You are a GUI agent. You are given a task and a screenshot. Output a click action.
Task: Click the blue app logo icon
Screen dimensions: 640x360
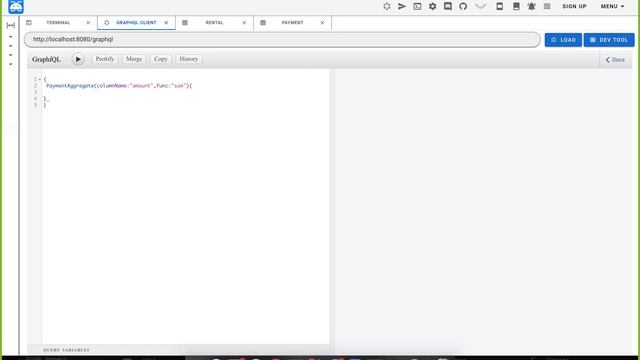16,7
